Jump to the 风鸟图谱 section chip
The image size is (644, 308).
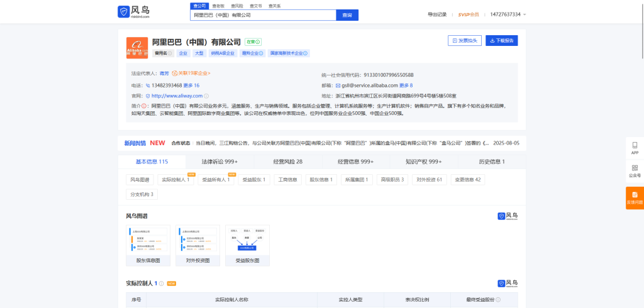(x=140, y=180)
